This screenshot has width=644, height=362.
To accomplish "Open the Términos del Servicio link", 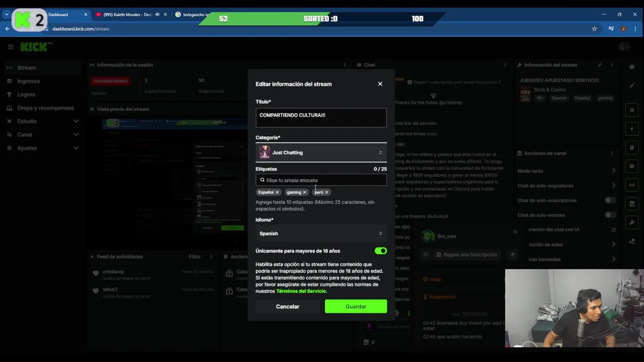I will [x=301, y=291].
